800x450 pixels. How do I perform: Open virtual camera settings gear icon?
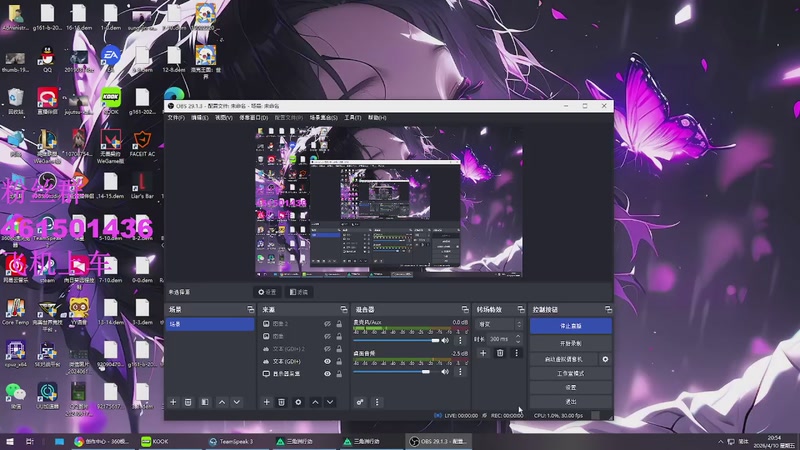click(x=605, y=359)
